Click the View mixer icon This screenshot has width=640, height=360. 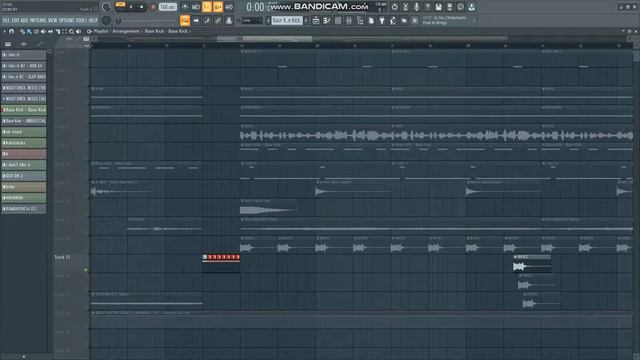(349, 20)
